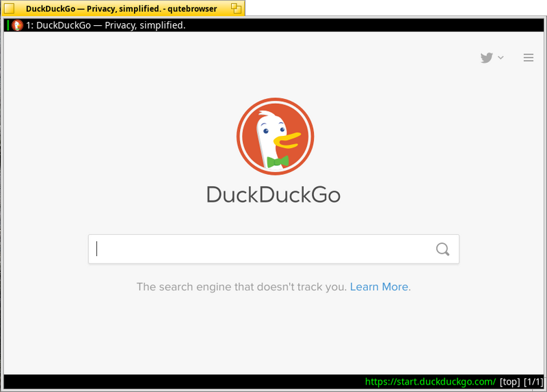Select the DuckDuckGo browser tab
Screen dimensions: 547x392
coord(273,25)
